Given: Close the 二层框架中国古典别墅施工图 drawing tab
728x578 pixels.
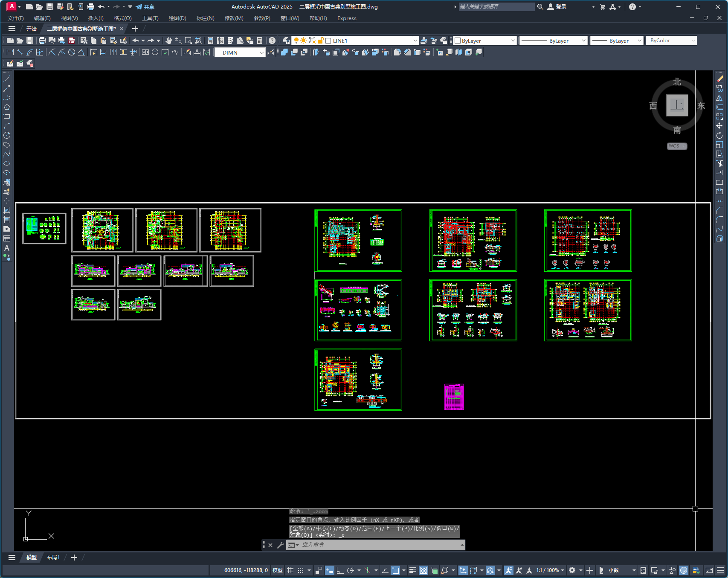Looking at the screenshot, I should point(122,29).
